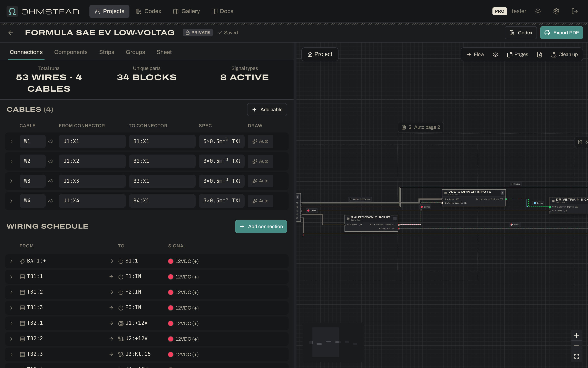The width and height of the screenshot is (588, 368).
Task: Switch to the Strips tab
Action: click(106, 52)
